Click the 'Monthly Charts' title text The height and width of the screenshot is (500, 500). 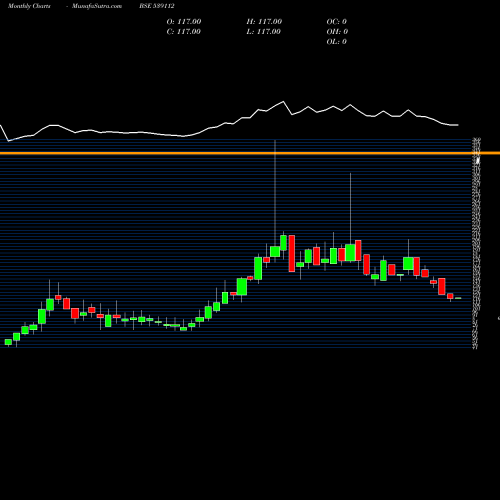pyautogui.click(x=29, y=6)
